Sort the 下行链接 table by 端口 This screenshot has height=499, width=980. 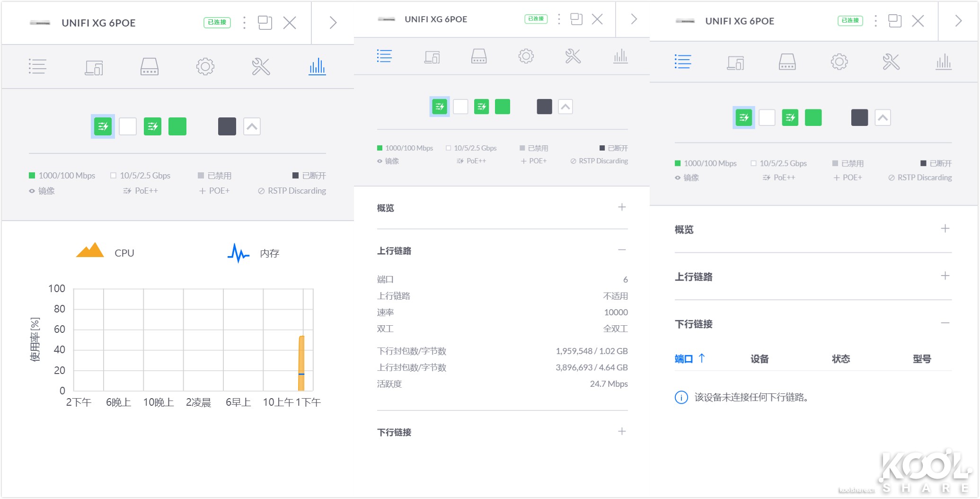(x=684, y=358)
